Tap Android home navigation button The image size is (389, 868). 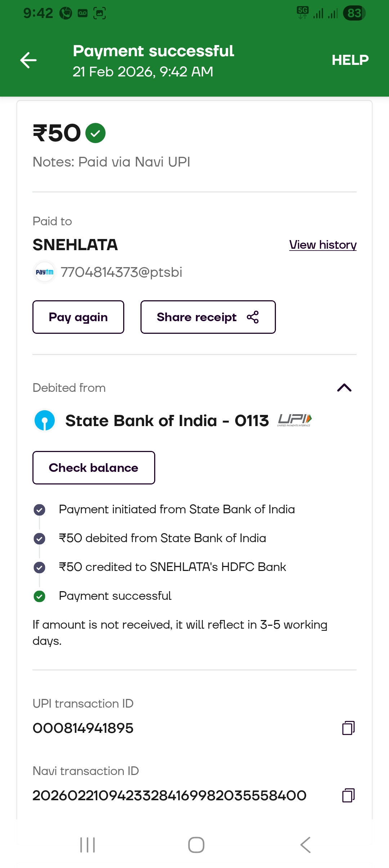196,845
